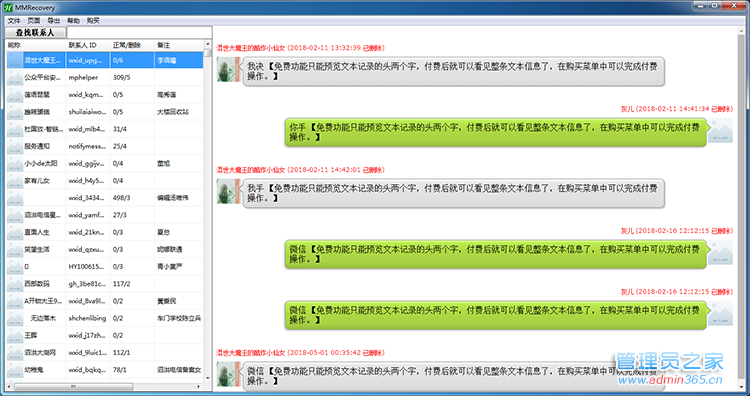Click avatar icon in the wxid_qzxu... row
This screenshot has height=396, width=750.
pyautogui.click(x=15, y=250)
